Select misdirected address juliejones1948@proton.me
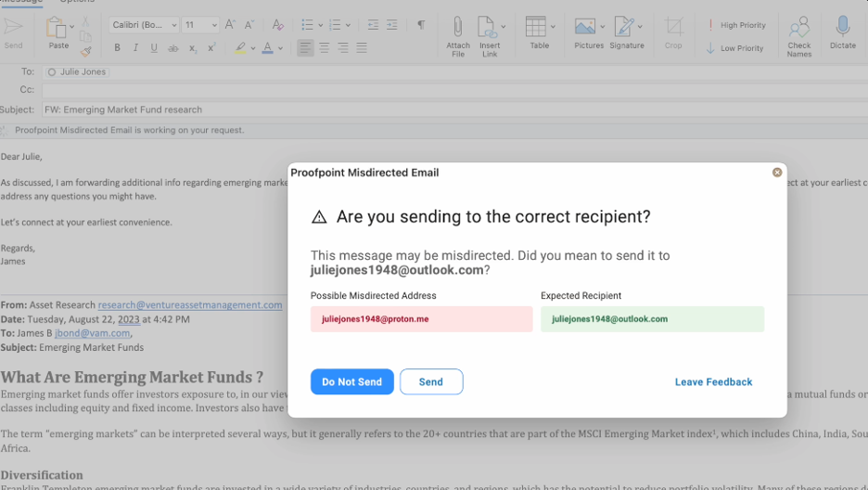The width and height of the screenshot is (868, 490). 422,319
